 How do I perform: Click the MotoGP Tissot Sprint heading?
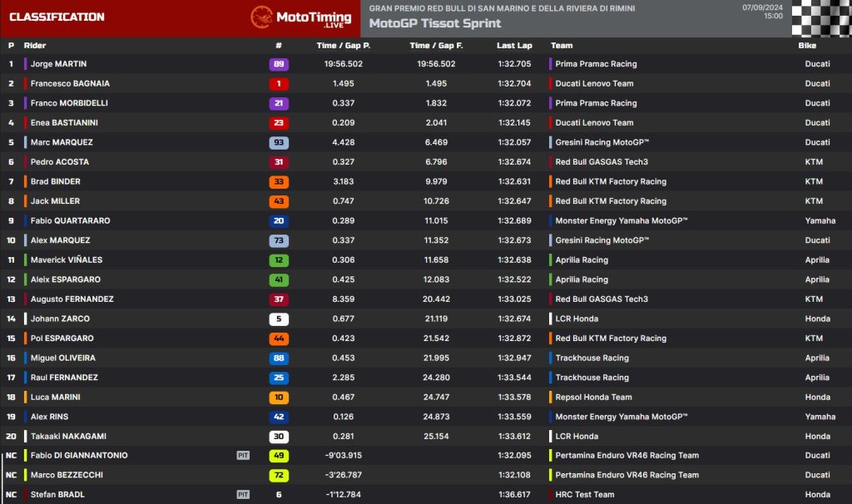(x=434, y=23)
